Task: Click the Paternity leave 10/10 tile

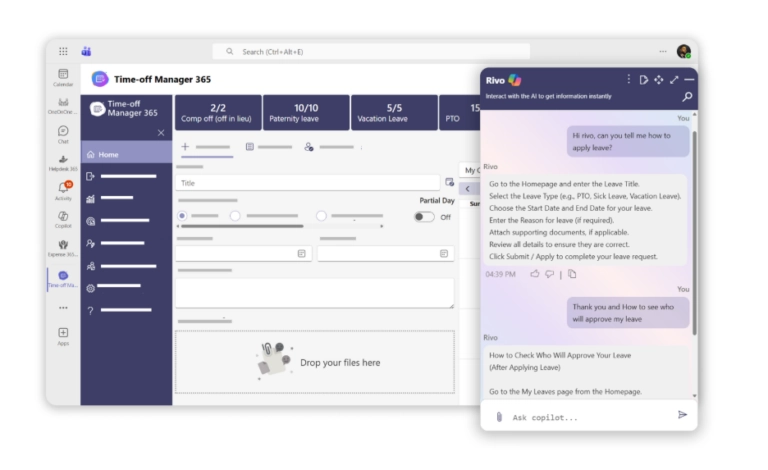Action: 306,113
